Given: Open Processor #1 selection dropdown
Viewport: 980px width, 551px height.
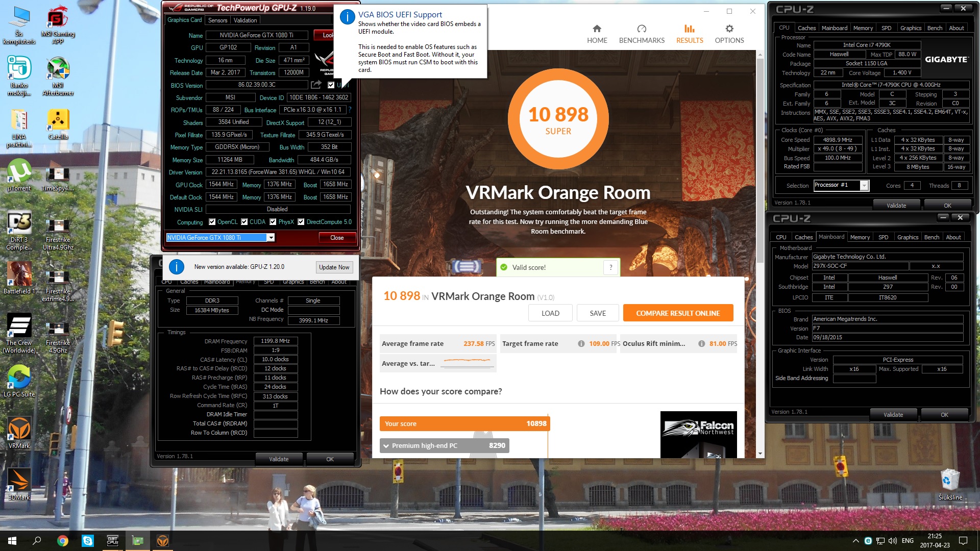Looking at the screenshot, I should pyautogui.click(x=864, y=185).
